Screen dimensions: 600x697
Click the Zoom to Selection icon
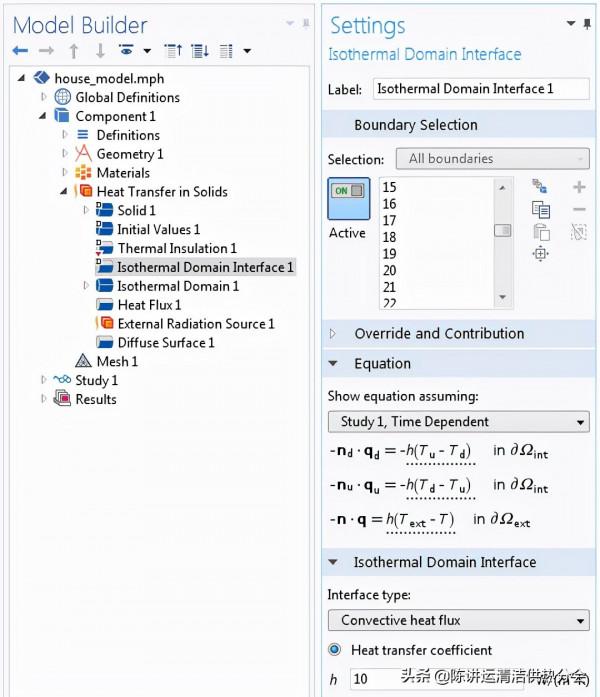click(x=541, y=254)
